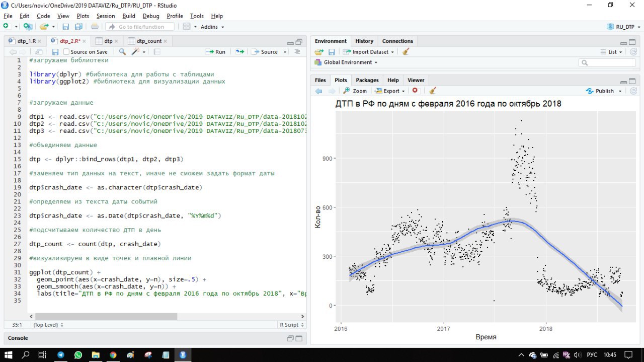Screen dimensions: 644x362
Task: Click the Find/Replace magnifier icon
Action: click(122, 52)
